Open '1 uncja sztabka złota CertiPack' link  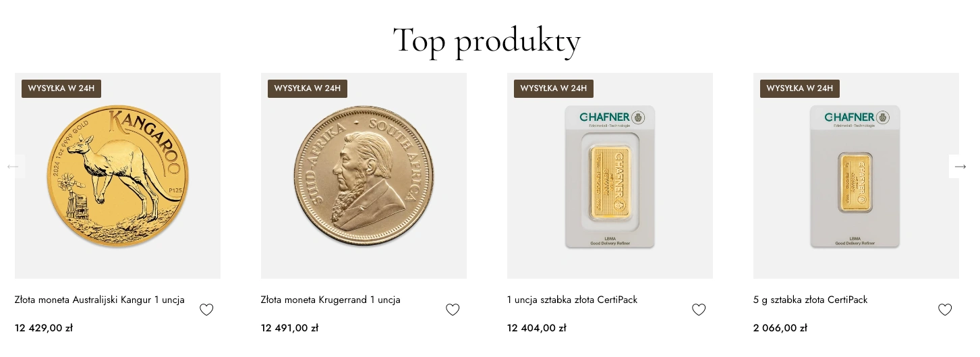pos(572,300)
